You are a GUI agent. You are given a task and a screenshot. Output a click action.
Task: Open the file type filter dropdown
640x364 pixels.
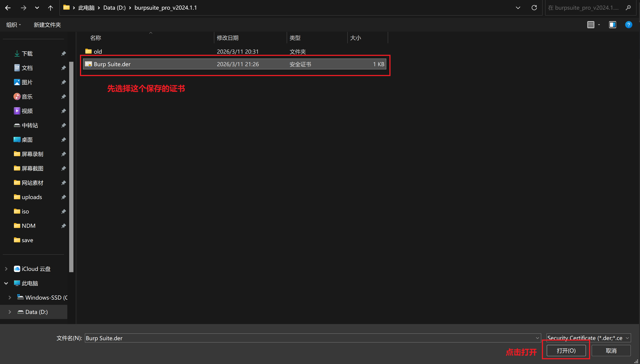589,338
